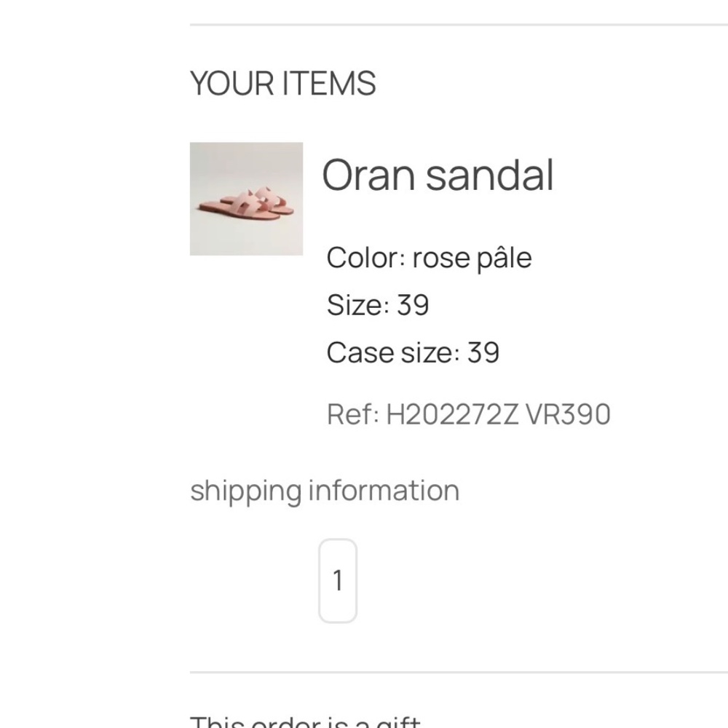The height and width of the screenshot is (728, 728).
Task: Open the YOUR ITEMS section header
Action: pyautogui.click(x=283, y=82)
